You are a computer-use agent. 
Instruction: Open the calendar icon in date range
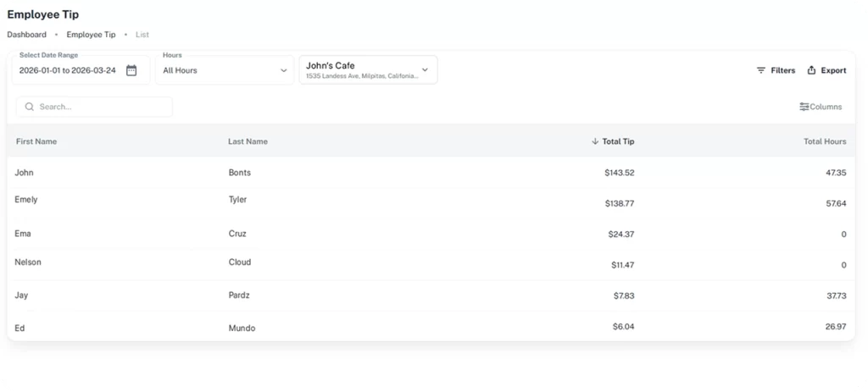pyautogui.click(x=131, y=70)
